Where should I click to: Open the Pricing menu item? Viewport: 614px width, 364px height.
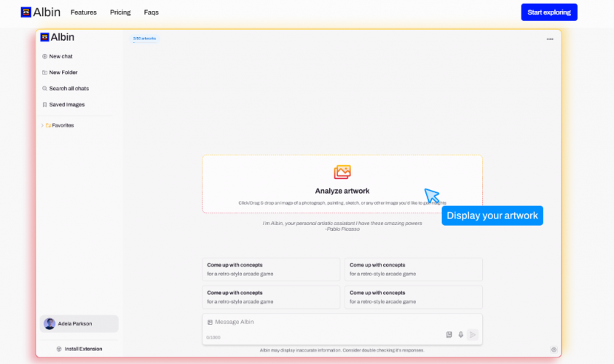click(120, 12)
